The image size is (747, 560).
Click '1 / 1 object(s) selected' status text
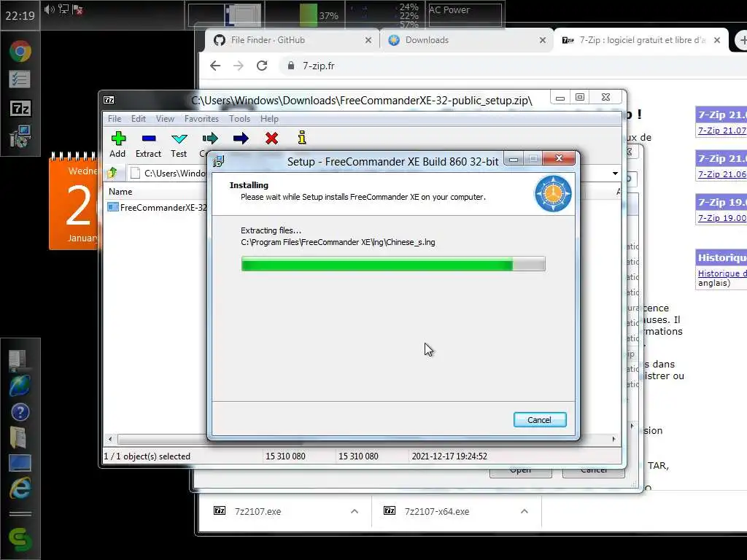pos(147,456)
